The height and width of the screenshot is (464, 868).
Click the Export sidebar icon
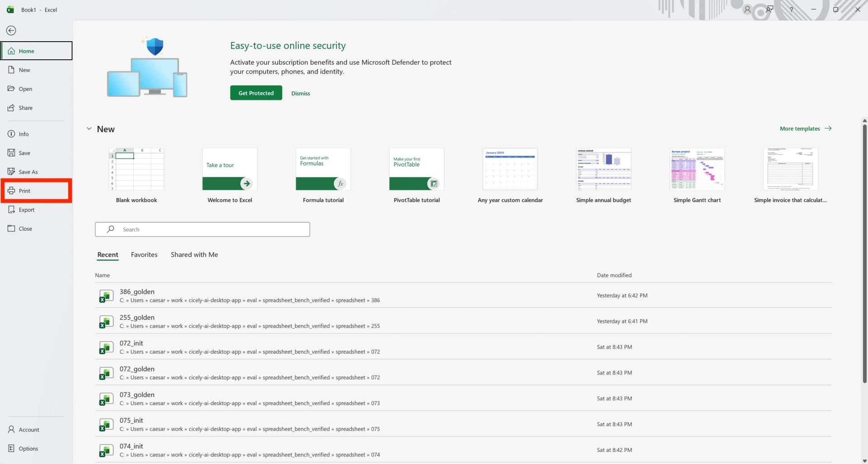point(11,210)
